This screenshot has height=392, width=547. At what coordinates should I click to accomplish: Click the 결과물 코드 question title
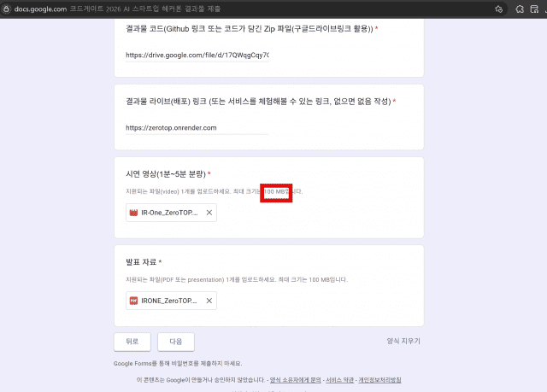pyautogui.click(x=250, y=29)
